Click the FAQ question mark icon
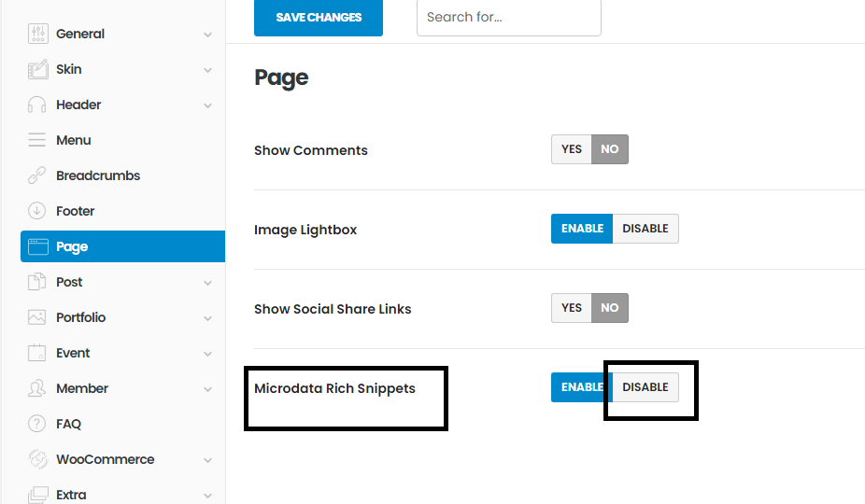The width and height of the screenshot is (865, 504). tap(37, 424)
